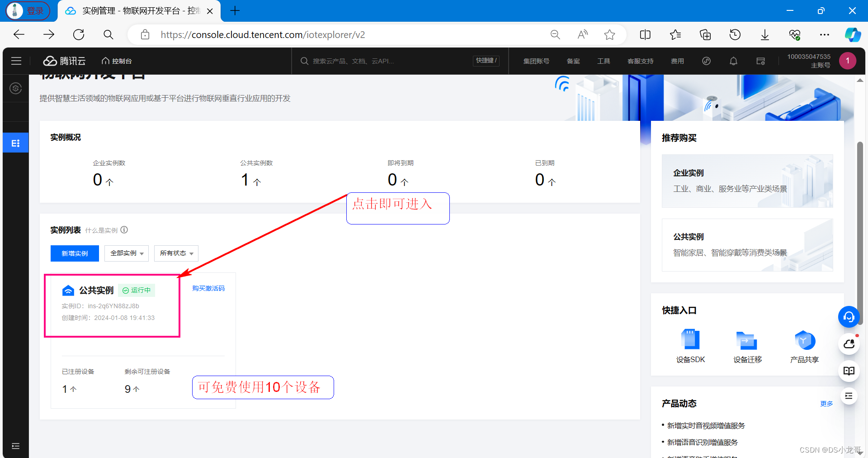The image size is (868, 458).
Task: Reload the page with refresh icon
Action: tap(79, 34)
